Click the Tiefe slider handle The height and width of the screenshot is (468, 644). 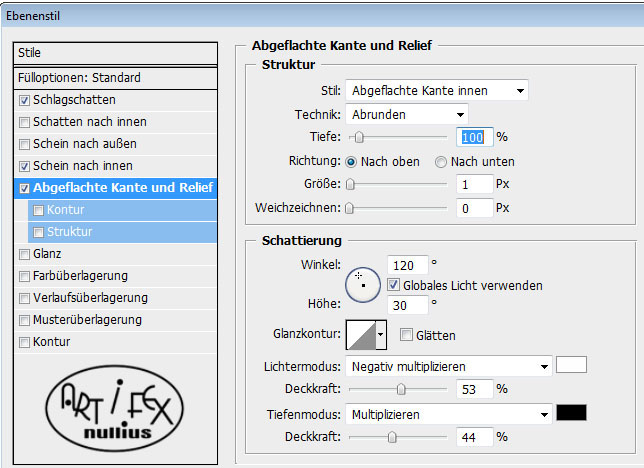[359, 137]
